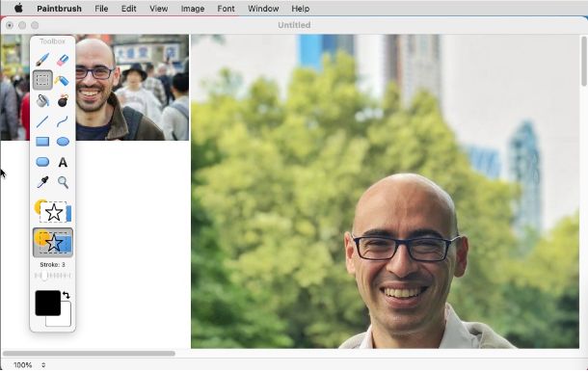
Task: Open the Window menu
Action: (x=263, y=9)
